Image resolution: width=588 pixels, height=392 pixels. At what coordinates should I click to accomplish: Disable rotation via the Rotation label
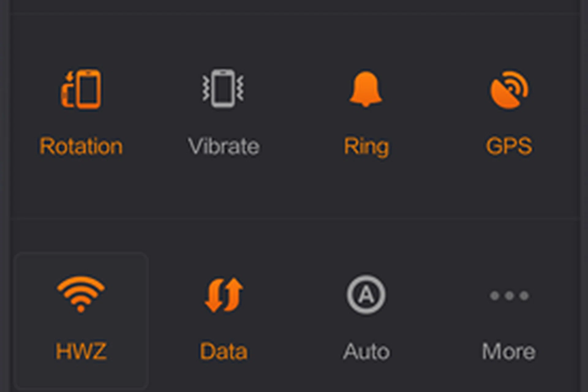[x=81, y=146]
